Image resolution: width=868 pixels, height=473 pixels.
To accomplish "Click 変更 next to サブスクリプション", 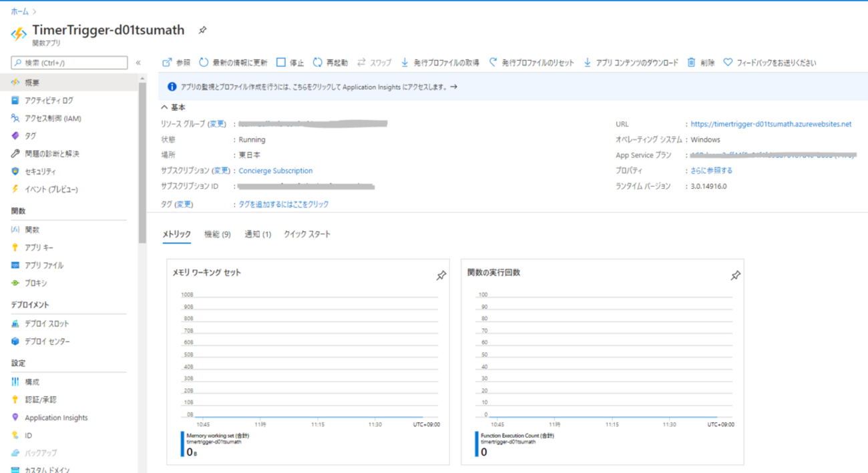I will 221,171.
